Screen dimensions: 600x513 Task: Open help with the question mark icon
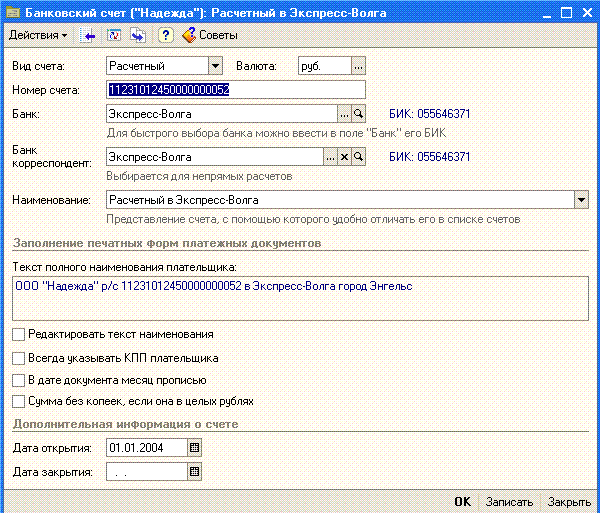[165, 35]
